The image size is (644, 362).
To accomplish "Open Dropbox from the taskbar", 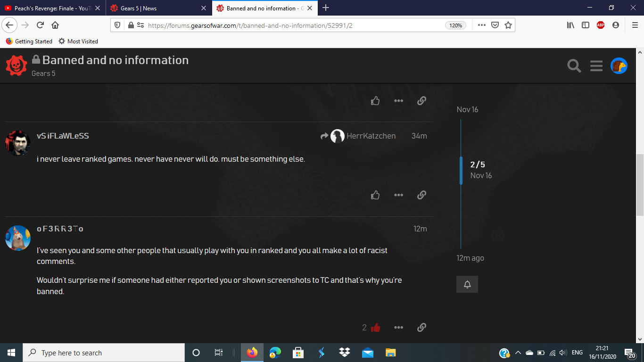I will tap(344, 353).
